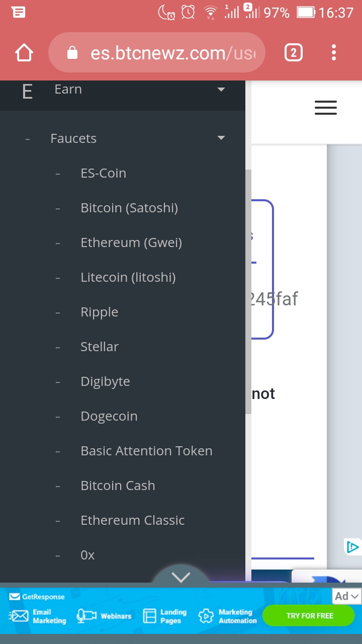Tap the hamburger menu icon

point(325,108)
